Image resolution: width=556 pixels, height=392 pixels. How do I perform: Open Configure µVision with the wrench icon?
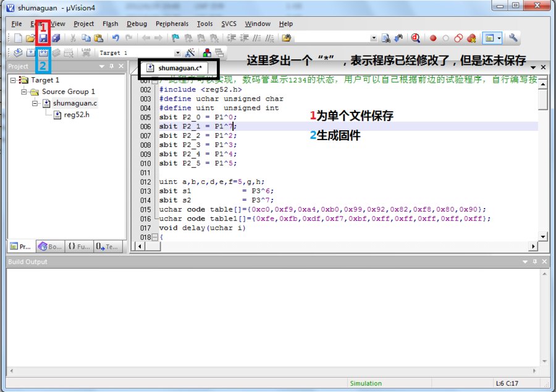point(514,38)
